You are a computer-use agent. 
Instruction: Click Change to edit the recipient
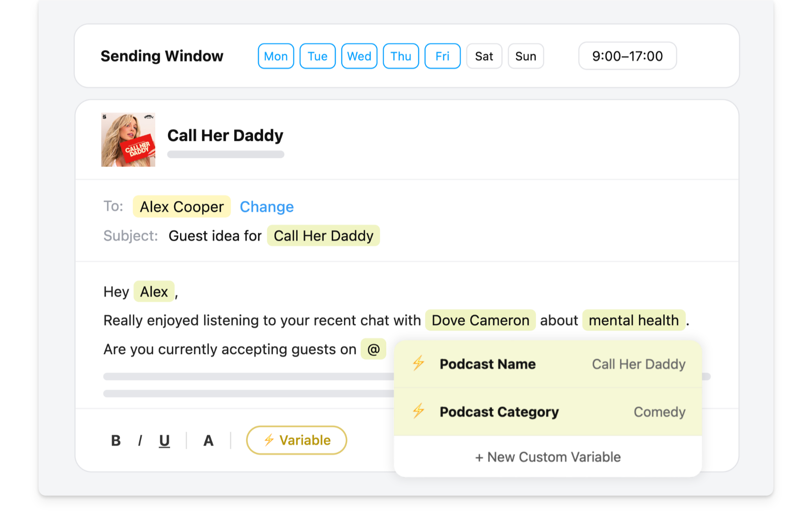[x=266, y=207]
